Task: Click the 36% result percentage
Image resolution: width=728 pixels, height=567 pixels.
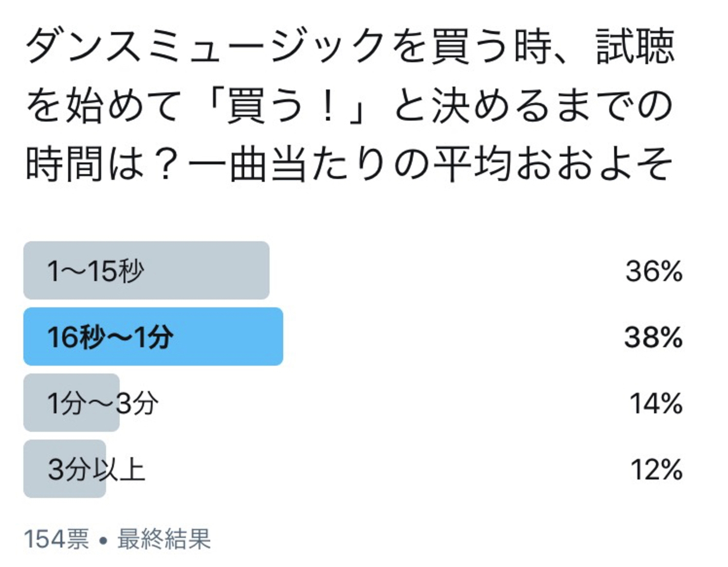Action: 654,271
